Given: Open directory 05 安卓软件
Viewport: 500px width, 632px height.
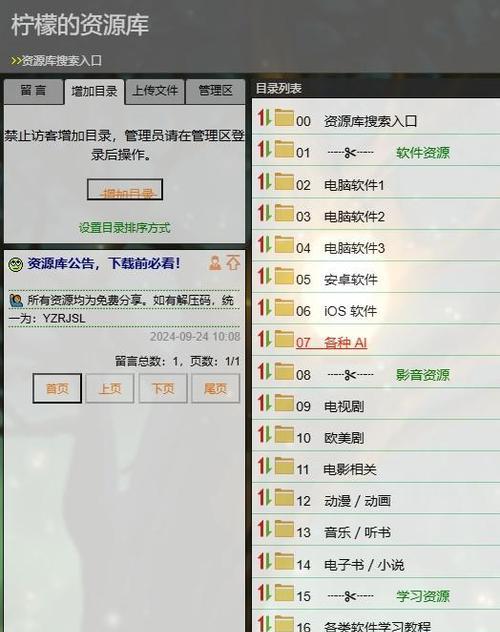Looking at the screenshot, I should [337, 279].
